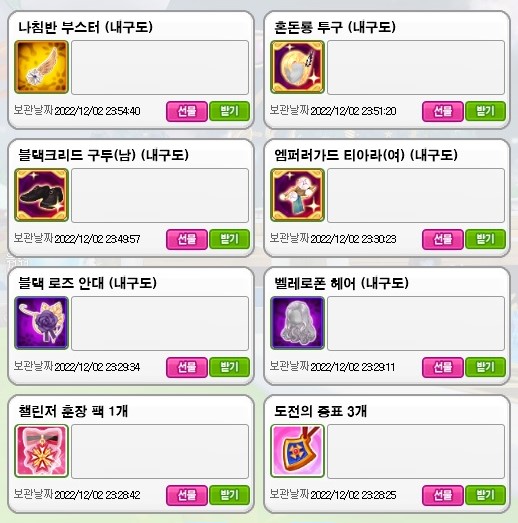This screenshot has width=518, height=523.
Task: Gift the 챌린저 훈장 팩 1개
Action: (x=187, y=495)
